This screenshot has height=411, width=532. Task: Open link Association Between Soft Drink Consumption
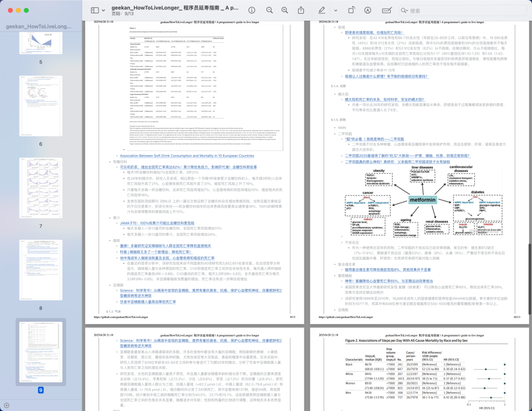[187, 156]
